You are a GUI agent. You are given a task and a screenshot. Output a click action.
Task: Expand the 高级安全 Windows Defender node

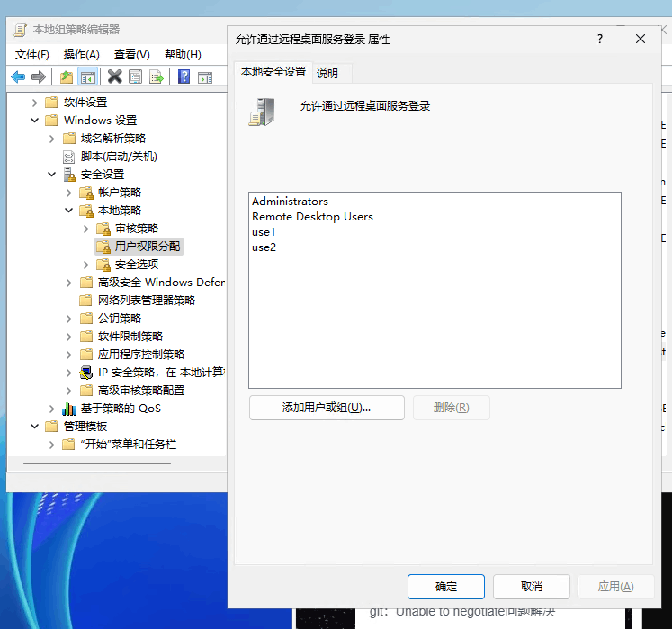(x=69, y=283)
